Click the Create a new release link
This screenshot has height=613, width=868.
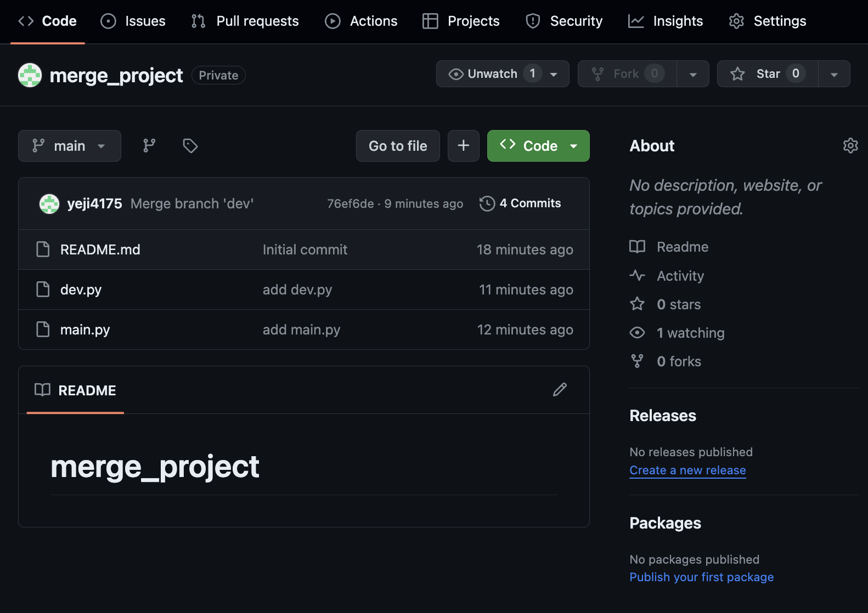tap(687, 470)
